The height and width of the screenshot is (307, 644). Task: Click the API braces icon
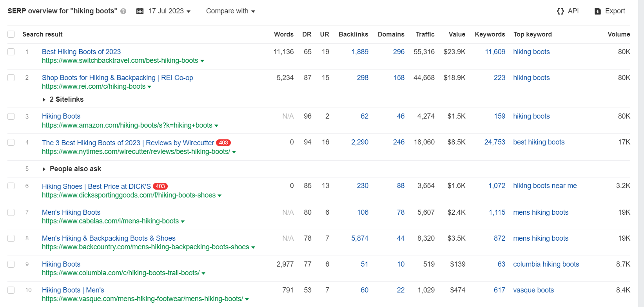pos(561,11)
